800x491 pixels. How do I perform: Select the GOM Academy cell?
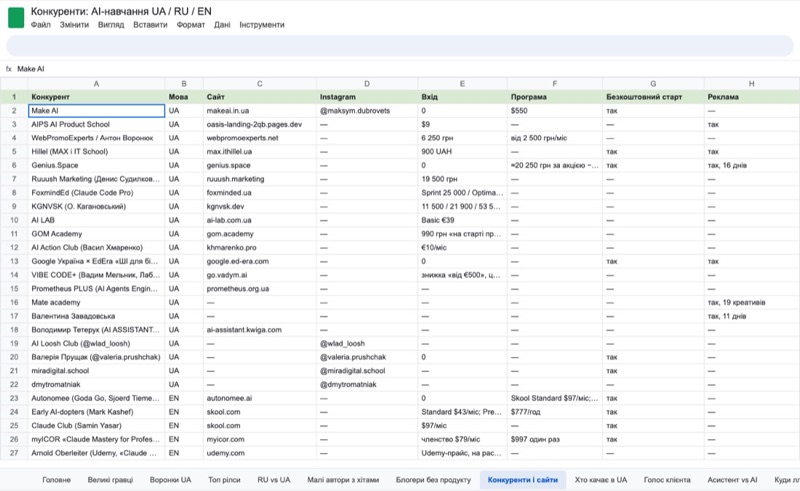(96, 234)
